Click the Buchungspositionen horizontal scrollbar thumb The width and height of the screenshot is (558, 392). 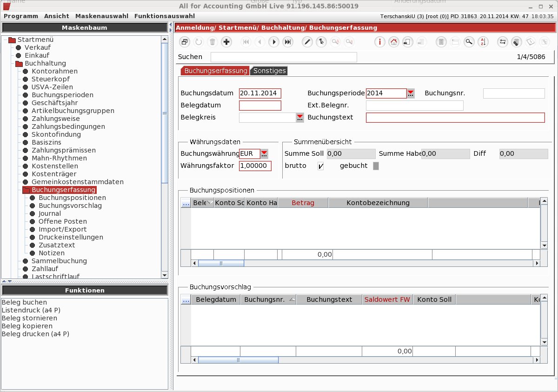[x=221, y=263]
